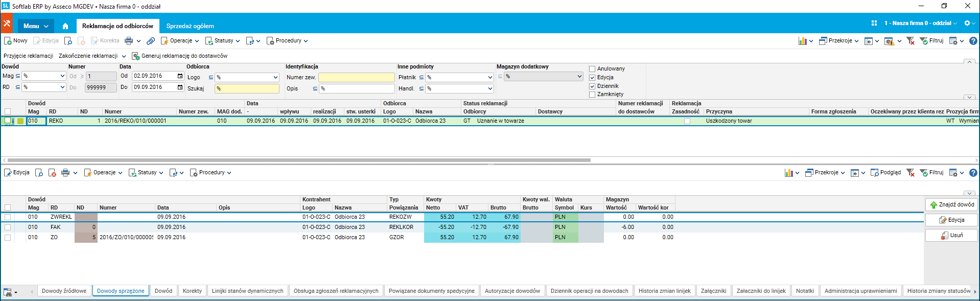Expand the Operacje dropdown in the top toolbar
The height and width of the screenshot is (301, 980).
(180, 41)
